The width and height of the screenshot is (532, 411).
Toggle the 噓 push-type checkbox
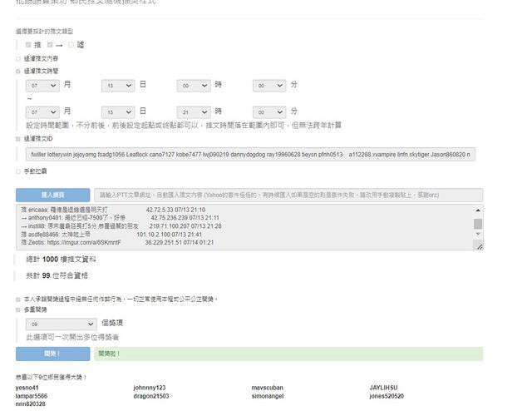coord(71,44)
